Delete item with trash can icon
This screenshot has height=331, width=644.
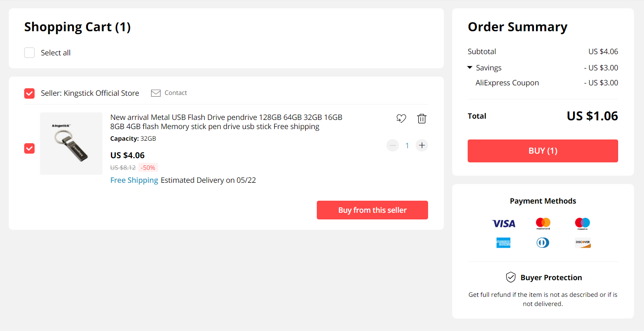tap(422, 119)
